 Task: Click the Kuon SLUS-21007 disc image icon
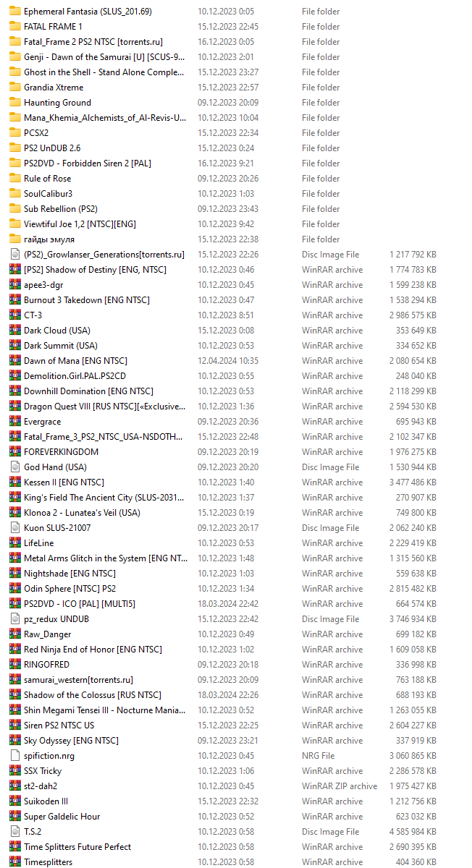pyautogui.click(x=15, y=528)
